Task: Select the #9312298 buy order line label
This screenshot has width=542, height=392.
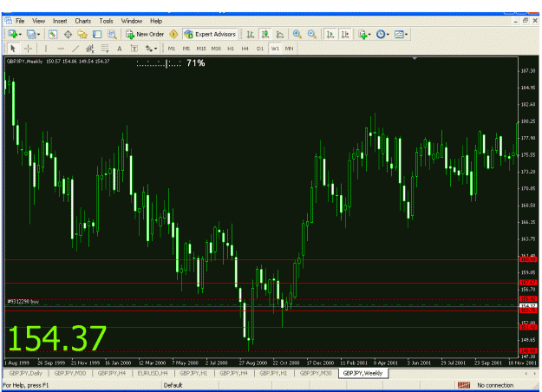Action: pyautogui.click(x=23, y=302)
